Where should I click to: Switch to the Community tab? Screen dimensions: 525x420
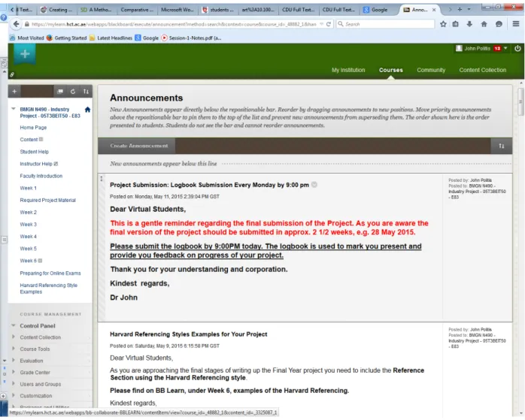[x=431, y=70]
